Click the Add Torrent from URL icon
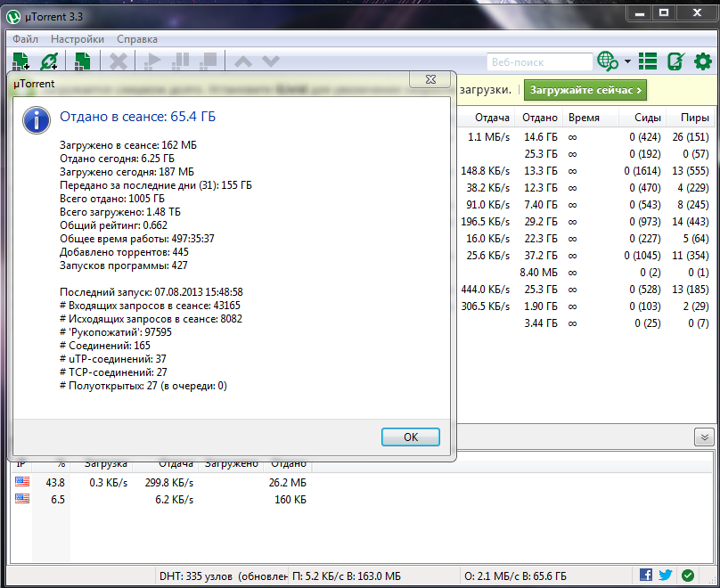Screen dimensions: 720x588 click(49, 61)
